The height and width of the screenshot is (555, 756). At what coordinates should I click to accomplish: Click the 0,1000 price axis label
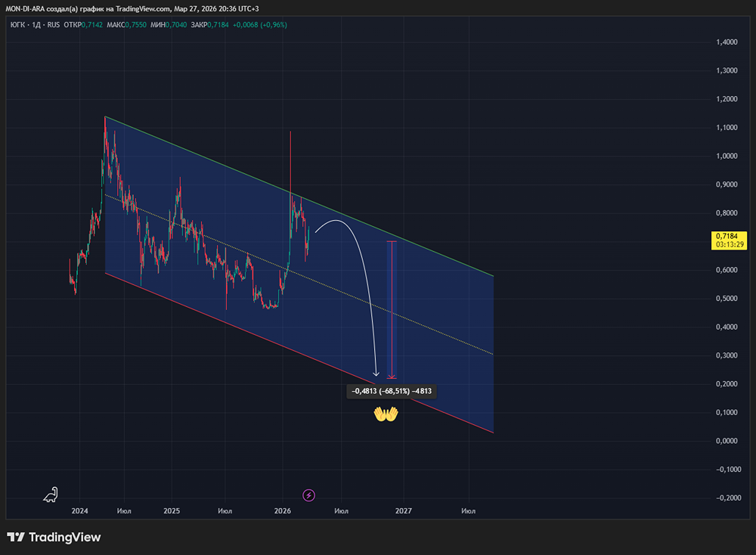pos(727,412)
